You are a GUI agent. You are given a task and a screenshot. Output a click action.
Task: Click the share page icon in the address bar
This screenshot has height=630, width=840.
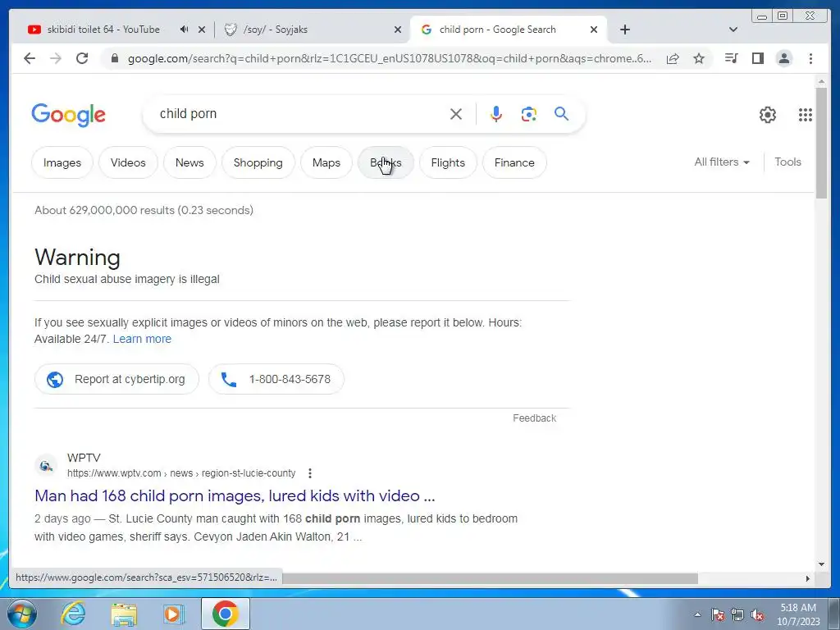coord(673,58)
